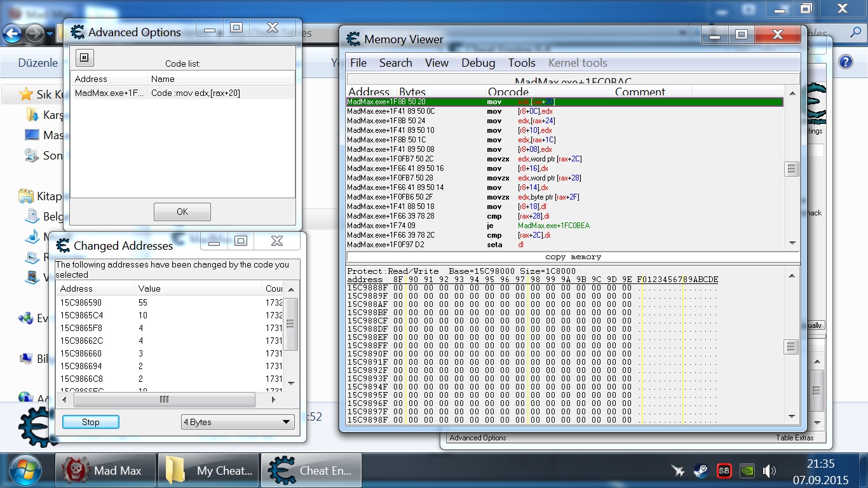Open the blue help question mark icon
The width and height of the screenshot is (868, 488).
[846, 62]
